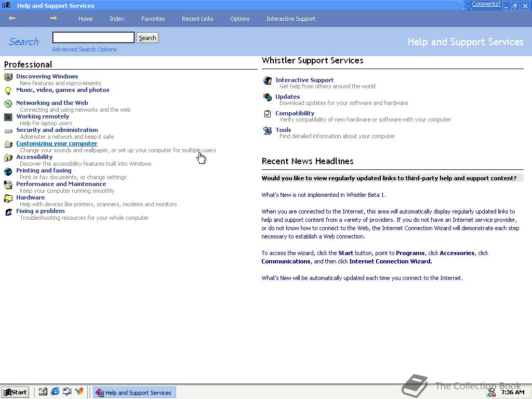Click 'New features and improvements' description

click(60, 83)
